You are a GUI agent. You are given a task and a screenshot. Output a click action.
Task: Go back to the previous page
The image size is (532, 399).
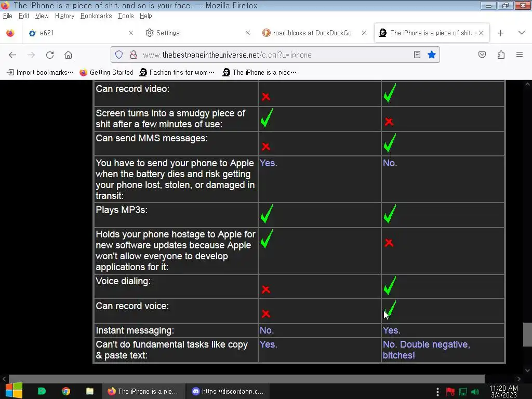coord(12,55)
